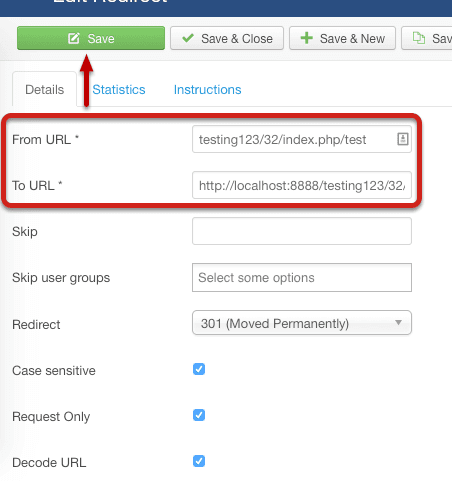Click the copy icon on the last toolbar button
The image size is (452, 481).
pos(419,38)
